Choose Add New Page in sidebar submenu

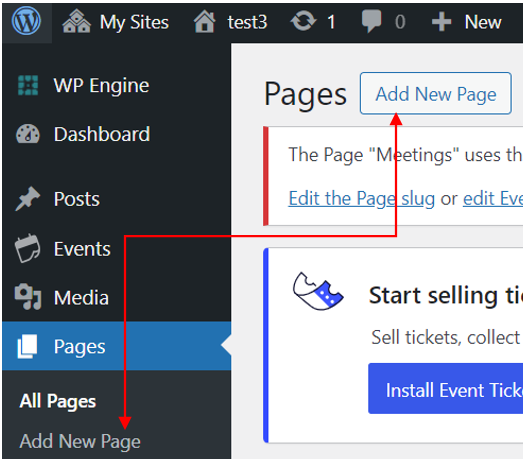[x=80, y=442]
